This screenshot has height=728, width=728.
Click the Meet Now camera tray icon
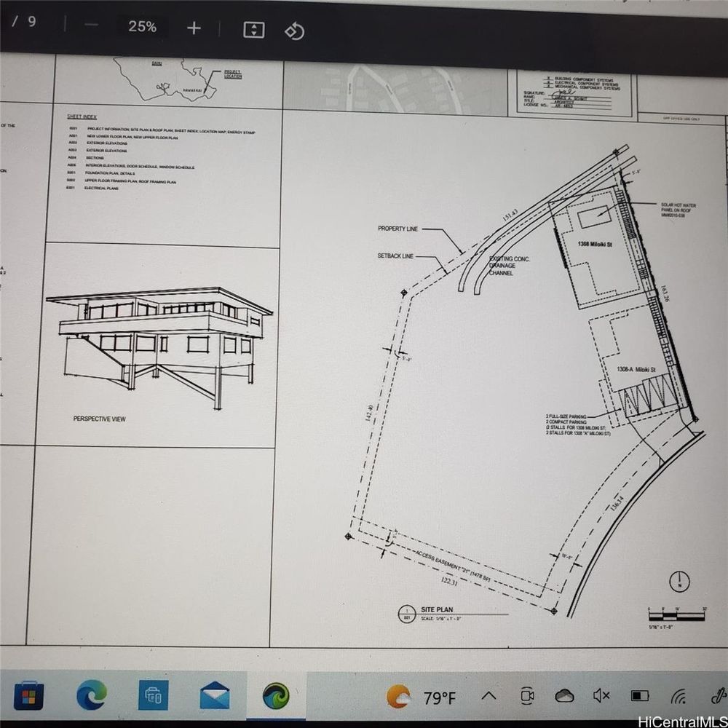click(x=528, y=697)
